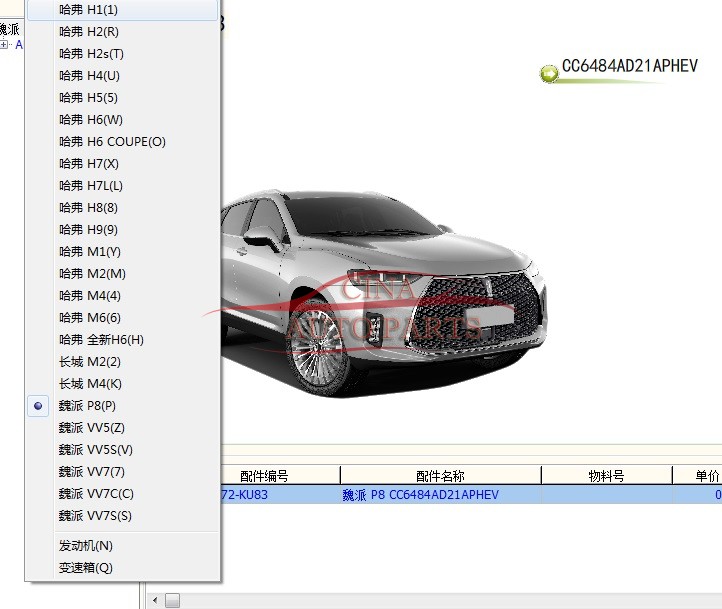Sort by the 物料号 column header
The width and height of the screenshot is (722, 609).
(x=606, y=476)
